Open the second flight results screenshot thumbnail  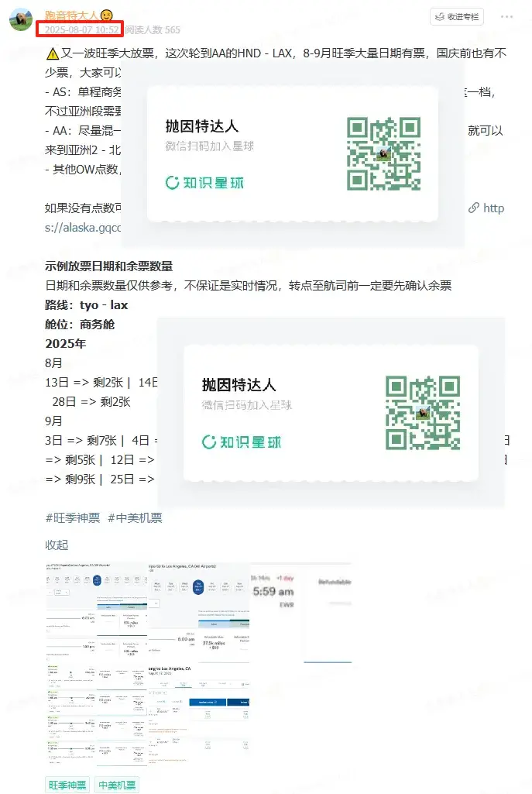pos(199,612)
